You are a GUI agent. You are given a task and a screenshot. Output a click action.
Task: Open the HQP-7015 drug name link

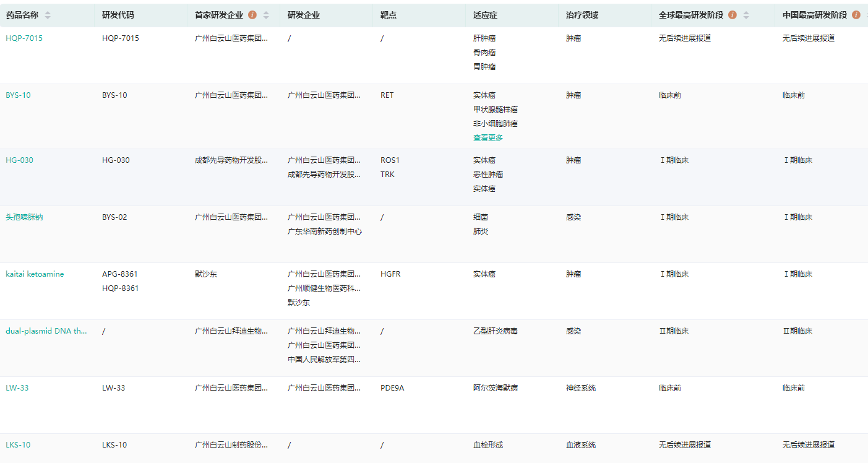coord(24,38)
